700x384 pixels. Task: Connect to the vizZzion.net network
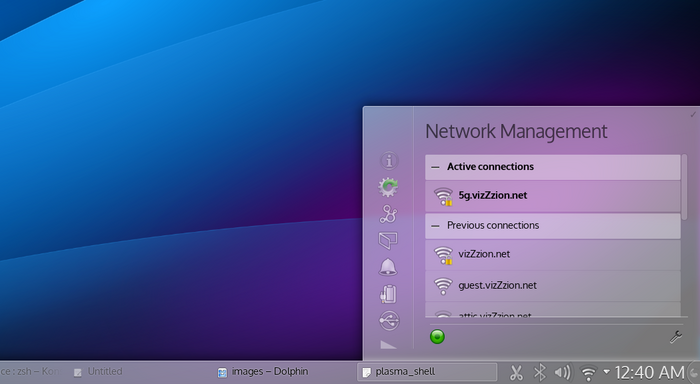tap(553, 255)
